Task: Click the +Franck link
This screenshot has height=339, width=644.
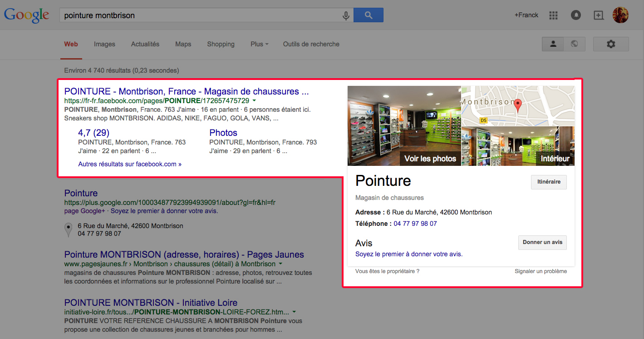Action: pos(526,15)
